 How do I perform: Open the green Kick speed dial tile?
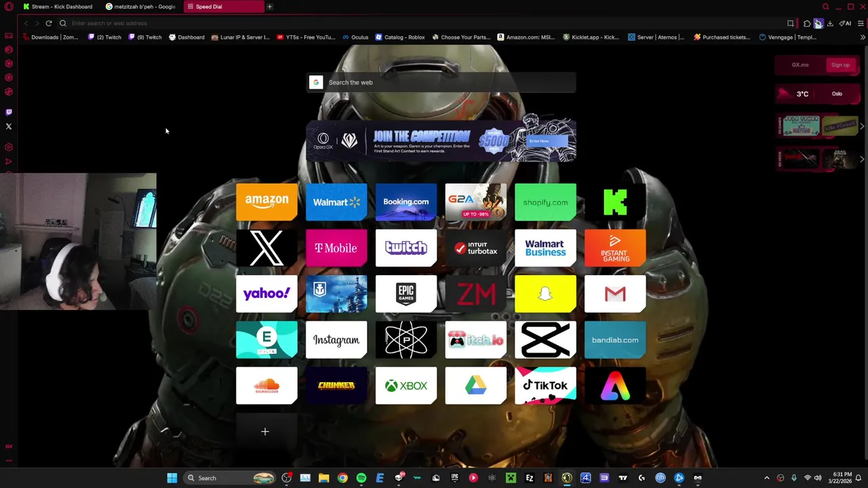615,202
